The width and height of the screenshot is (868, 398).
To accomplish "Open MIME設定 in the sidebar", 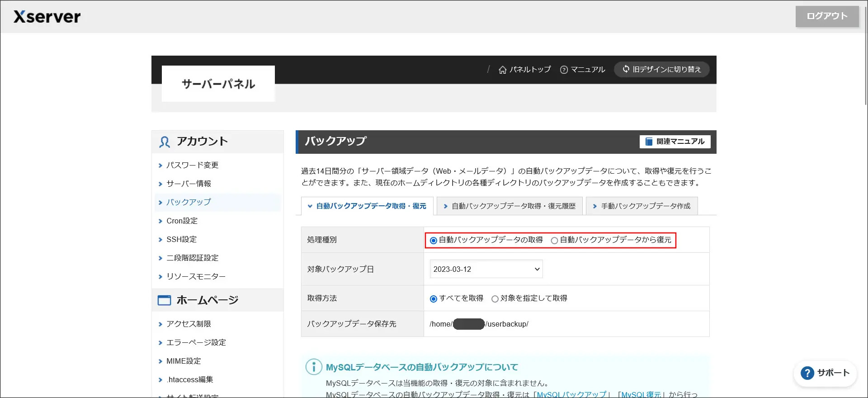I will click(184, 361).
